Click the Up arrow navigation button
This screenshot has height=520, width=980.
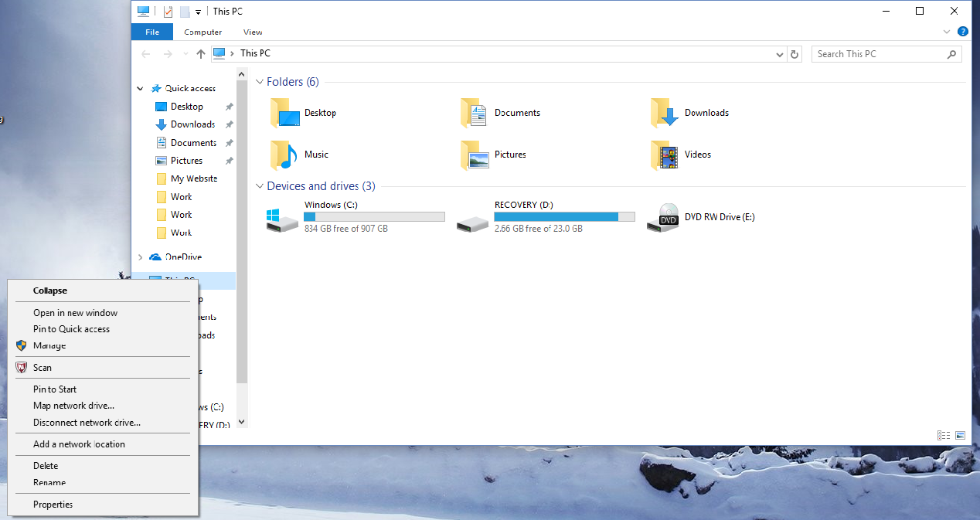point(201,54)
